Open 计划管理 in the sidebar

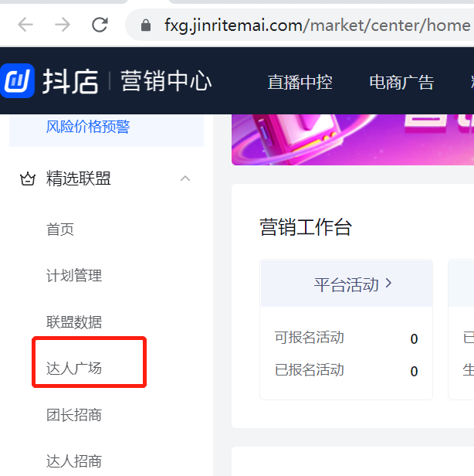(74, 276)
